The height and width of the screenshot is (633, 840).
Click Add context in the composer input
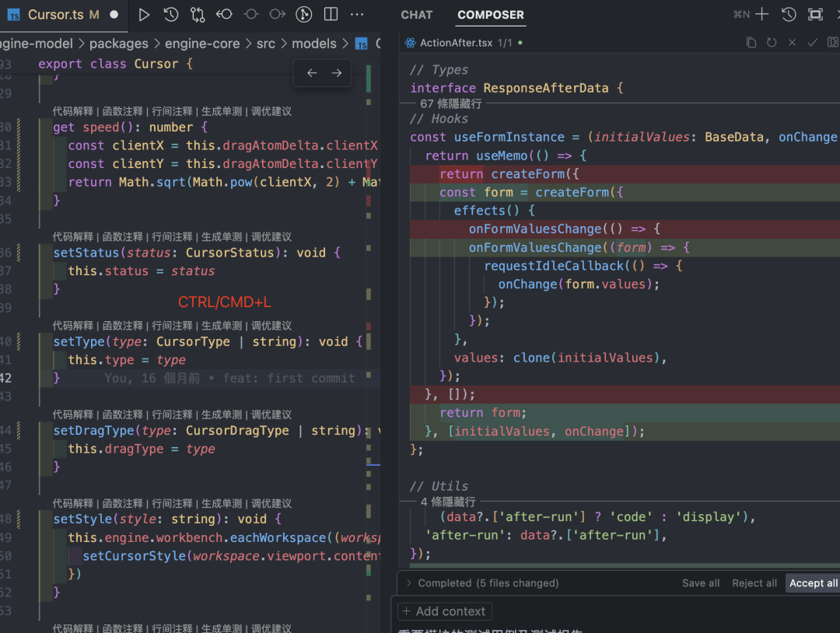coord(444,611)
